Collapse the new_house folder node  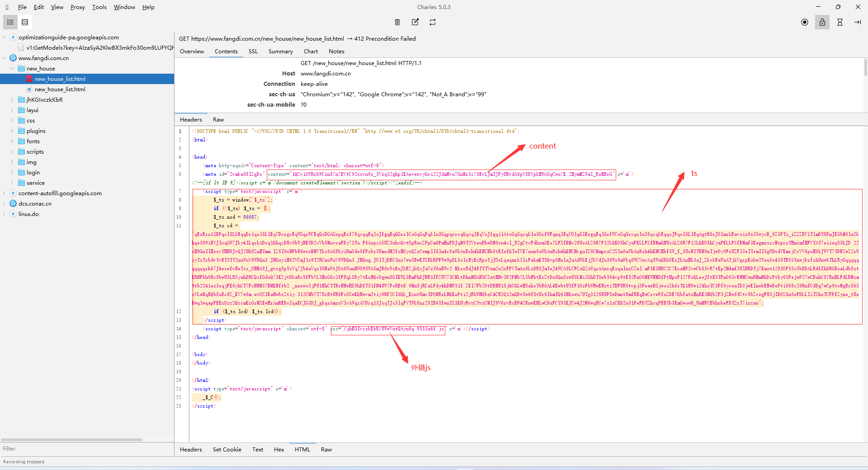tap(12, 68)
